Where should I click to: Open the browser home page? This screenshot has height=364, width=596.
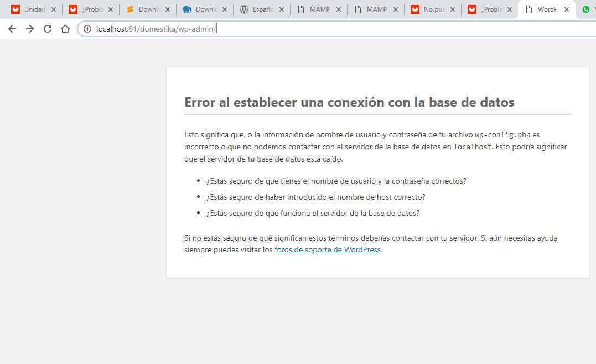point(65,29)
